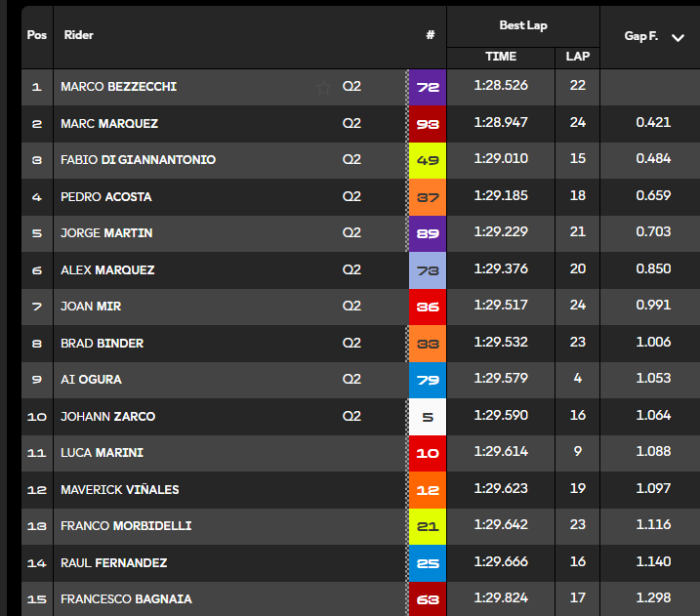Sort by the Pos column header
Viewport: 700px width, 616px height.
pos(36,35)
